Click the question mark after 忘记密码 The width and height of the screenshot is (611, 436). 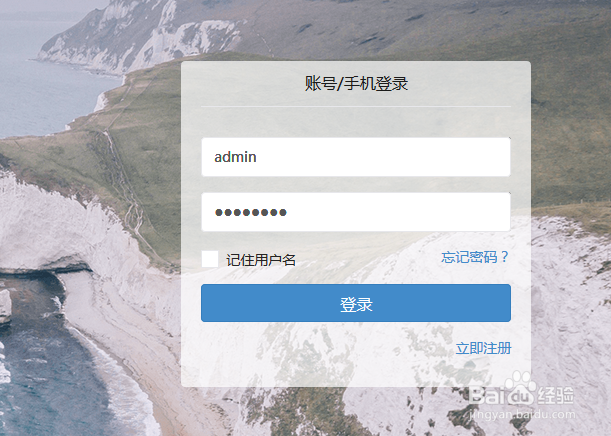(x=505, y=257)
